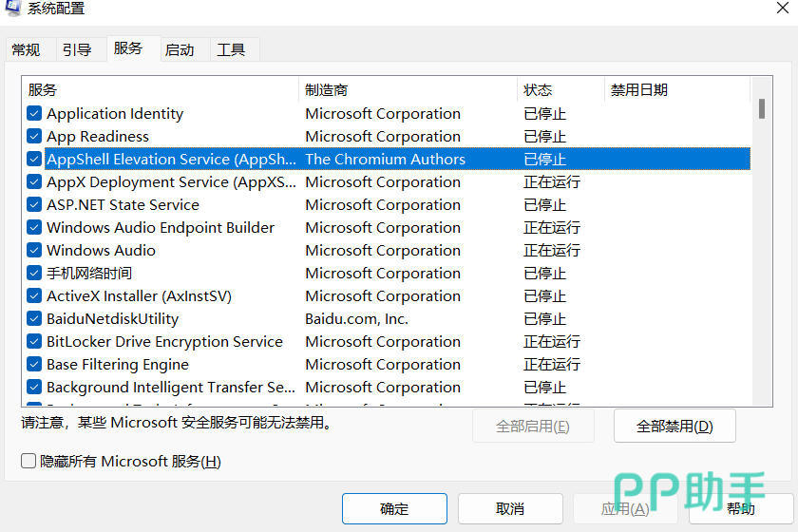This screenshot has width=798, height=532.
Task: Click 已停止 status for BaiduNetdiskUtility
Action: pyautogui.click(x=545, y=318)
